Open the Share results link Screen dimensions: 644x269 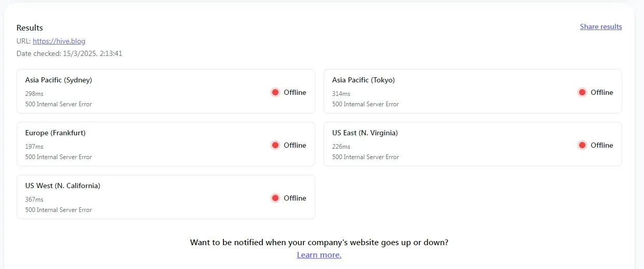pyautogui.click(x=601, y=26)
